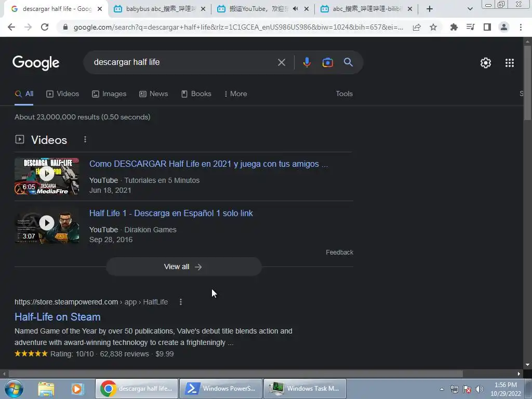Click the vertical page scrollbar thumb
The height and width of the screenshot is (399, 532).
(x=527, y=83)
